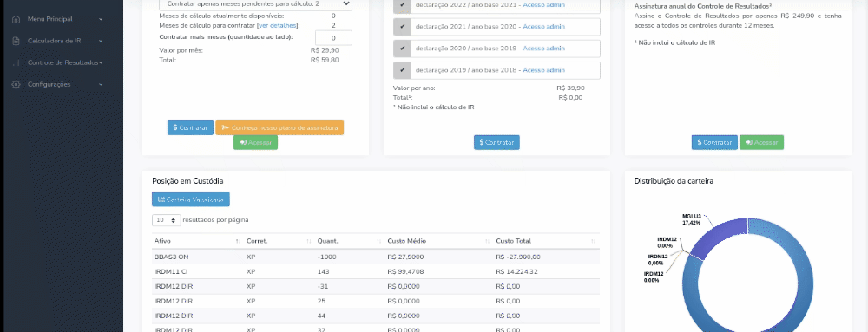868x332 pixels.
Task: Open Acesso admin link for declaração 2019
Action: [544, 71]
